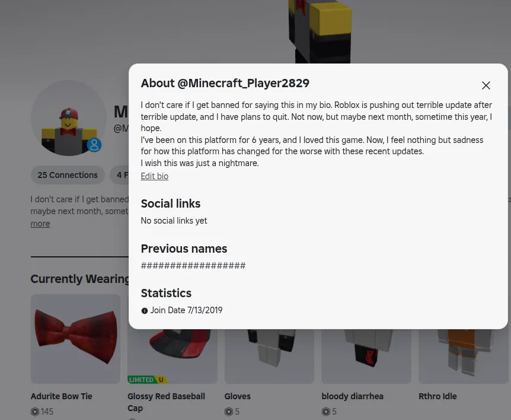Click the Rthro Idle item name
The height and width of the screenshot is (420, 511).
[437, 396]
